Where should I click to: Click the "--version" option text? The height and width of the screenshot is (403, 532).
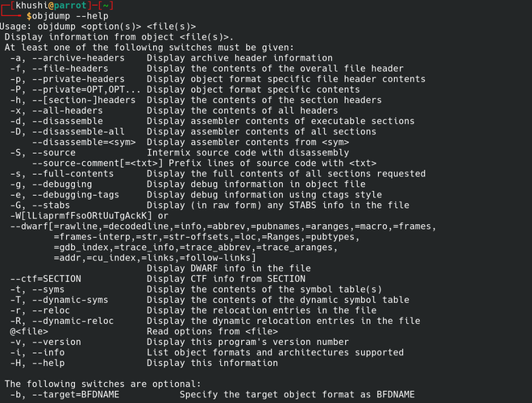(x=56, y=341)
